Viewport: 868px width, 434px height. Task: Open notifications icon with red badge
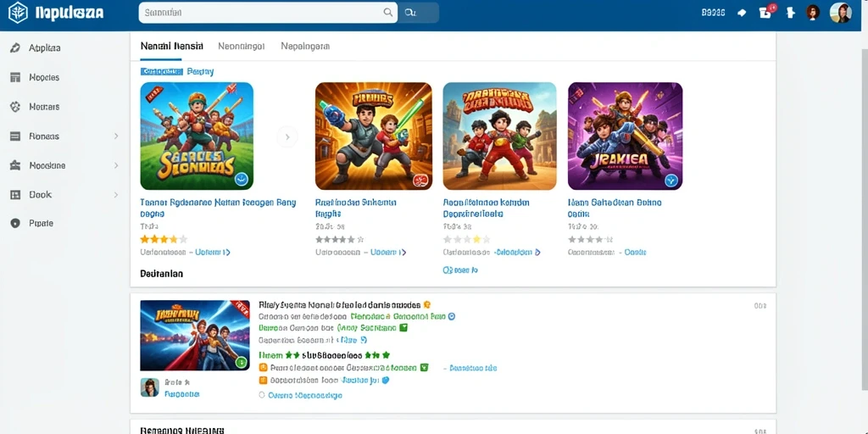point(766,12)
